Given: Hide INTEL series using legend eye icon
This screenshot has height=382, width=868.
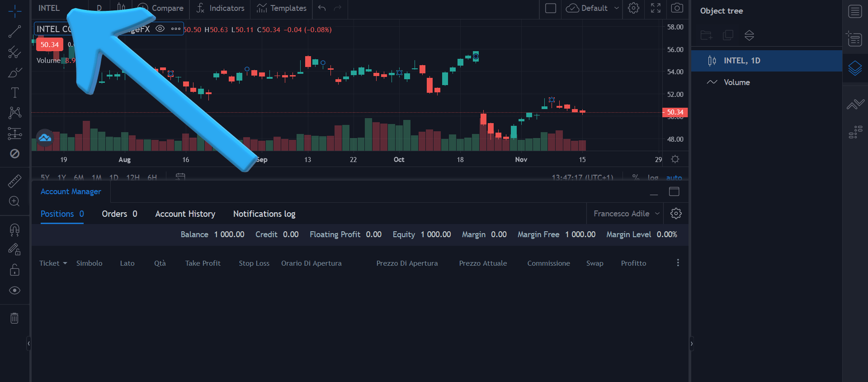Looking at the screenshot, I should (x=160, y=29).
